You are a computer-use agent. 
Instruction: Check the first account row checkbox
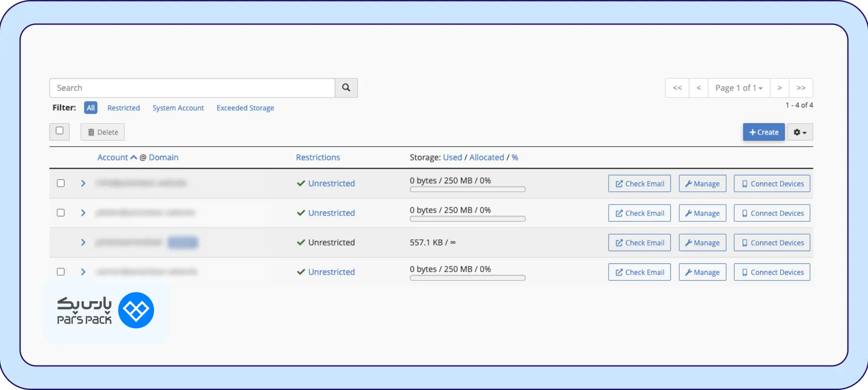tap(61, 183)
